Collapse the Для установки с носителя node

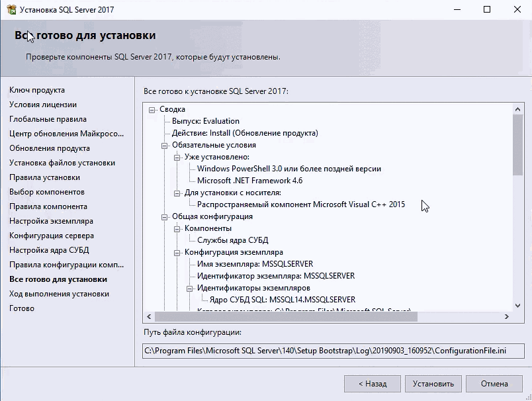pyautogui.click(x=177, y=193)
